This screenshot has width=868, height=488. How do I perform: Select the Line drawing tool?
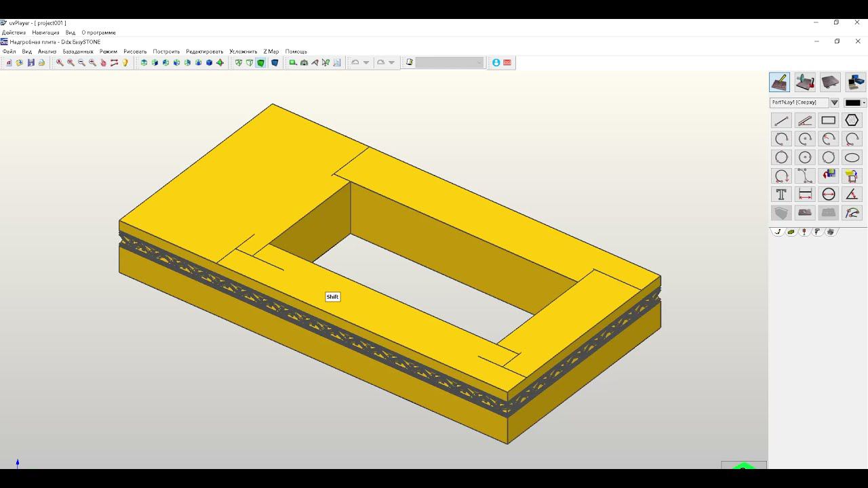781,121
